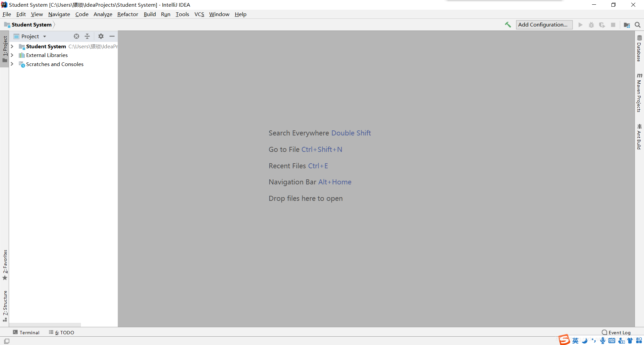
Task: Click Run with Coverage icon
Action: (602, 25)
